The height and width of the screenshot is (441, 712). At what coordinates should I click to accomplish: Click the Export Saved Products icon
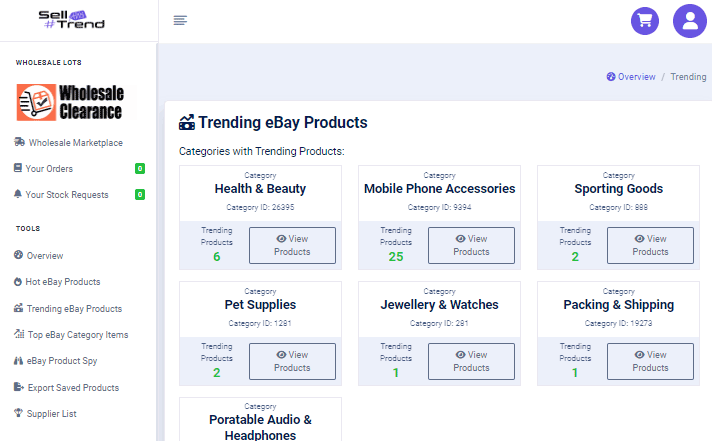click(18, 387)
